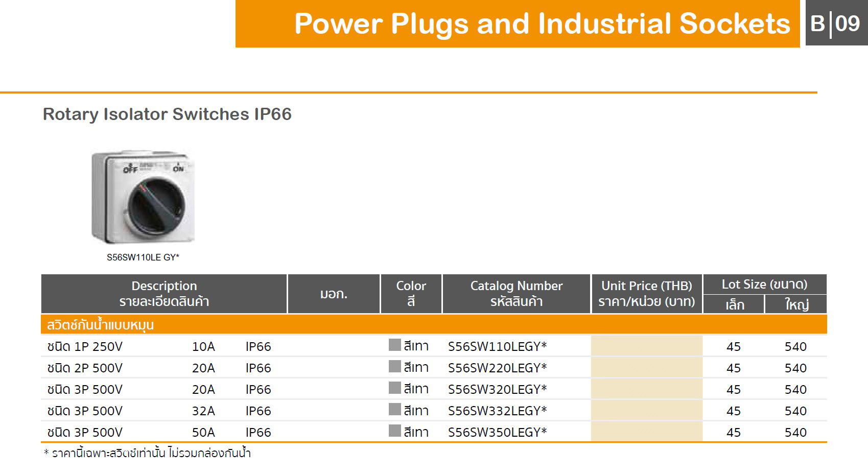Viewport: 868px width, 474px height.
Task: Select the gray swatch in the 32A row
Action: [394, 410]
